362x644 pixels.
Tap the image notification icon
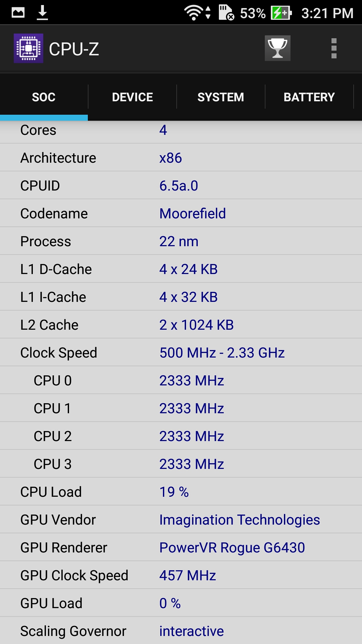click(x=18, y=13)
